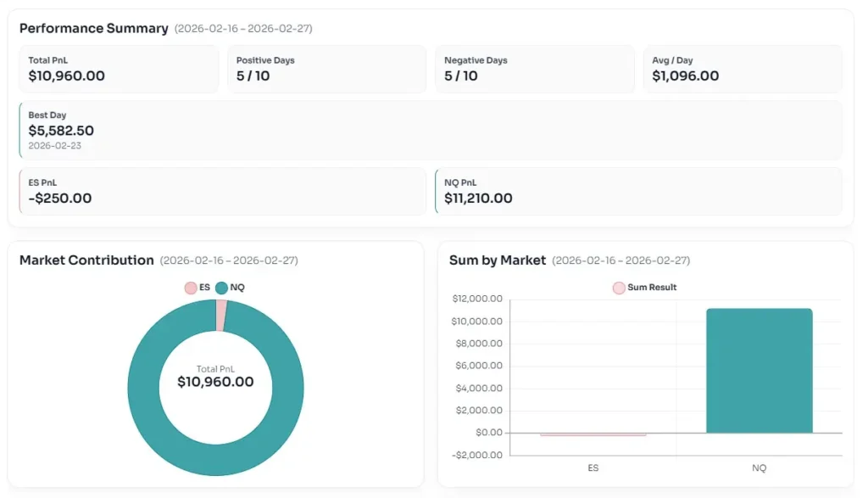Click the Sum by Market panel title
868x498 pixels.
498,260
